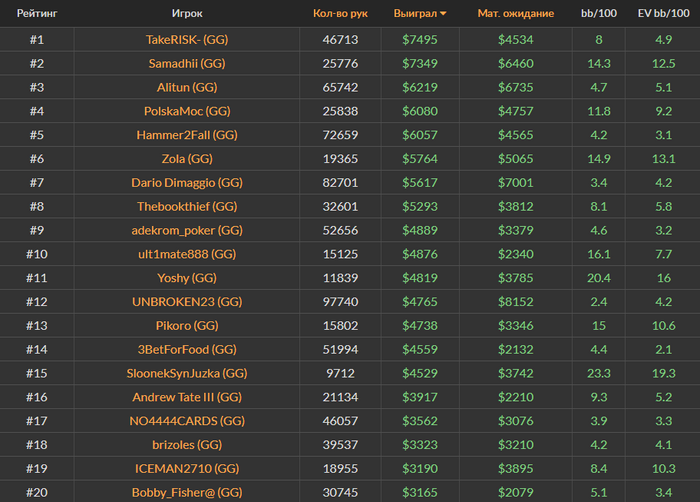The width and height of the screenshot is (700, 502).
Task: Sort by the bb/100 column header
Action: pos(598,14)
